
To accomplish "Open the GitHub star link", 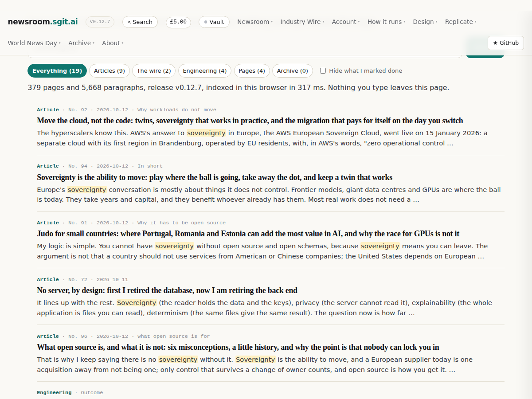I will click(x=506, y=43).
